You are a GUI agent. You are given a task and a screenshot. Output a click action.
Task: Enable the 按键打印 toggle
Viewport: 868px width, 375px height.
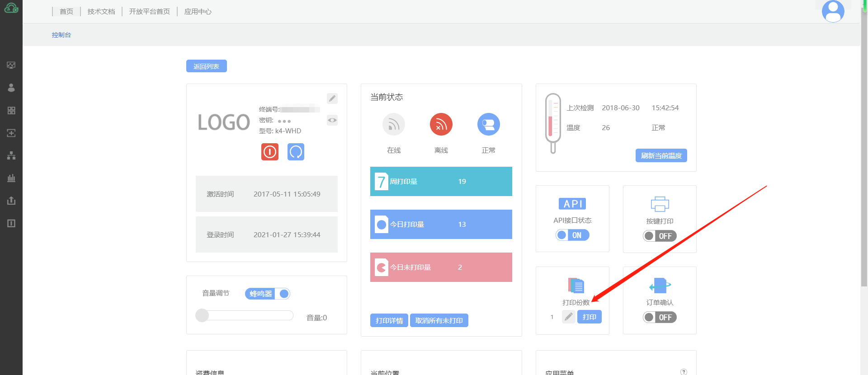(x=660, y=236)
